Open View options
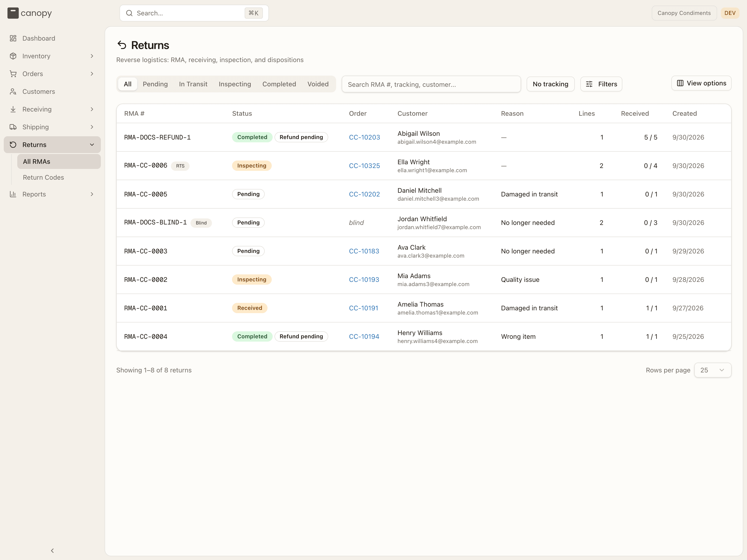The width and height of the screenshot is (747, 560). [701, 83]
